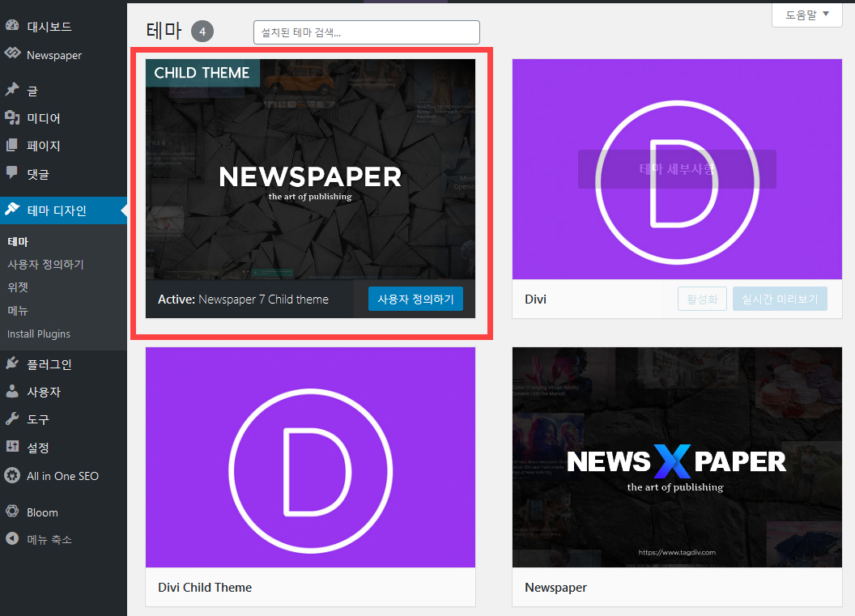This screenshot has height=616, width=855.
Task: Click 활성화 button on Divi theme
Action: tap(702, 299)
